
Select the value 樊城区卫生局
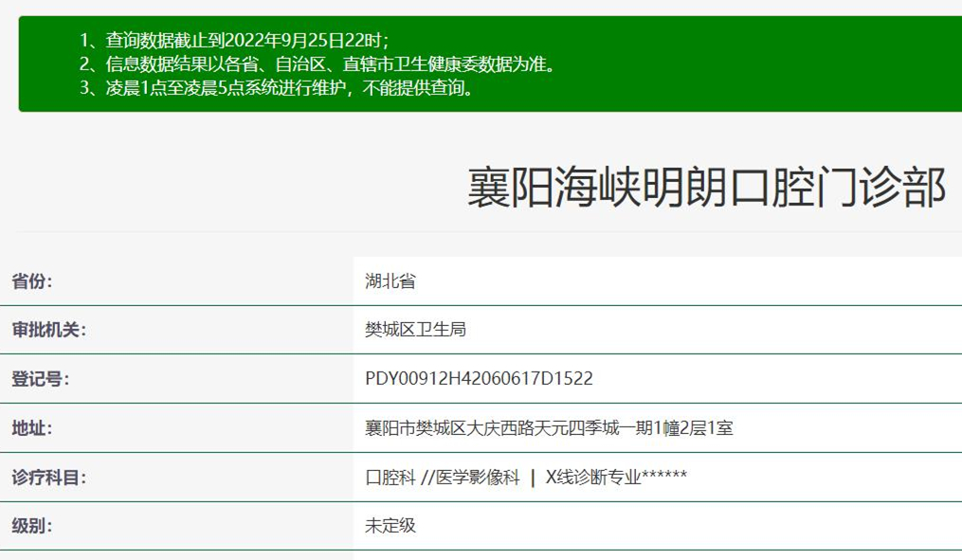pyautogui.click(x=415, y=330)
